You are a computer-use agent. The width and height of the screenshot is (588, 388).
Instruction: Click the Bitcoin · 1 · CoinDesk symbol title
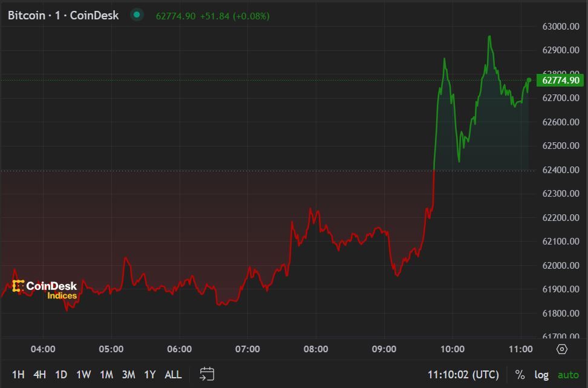coord(63,15)
